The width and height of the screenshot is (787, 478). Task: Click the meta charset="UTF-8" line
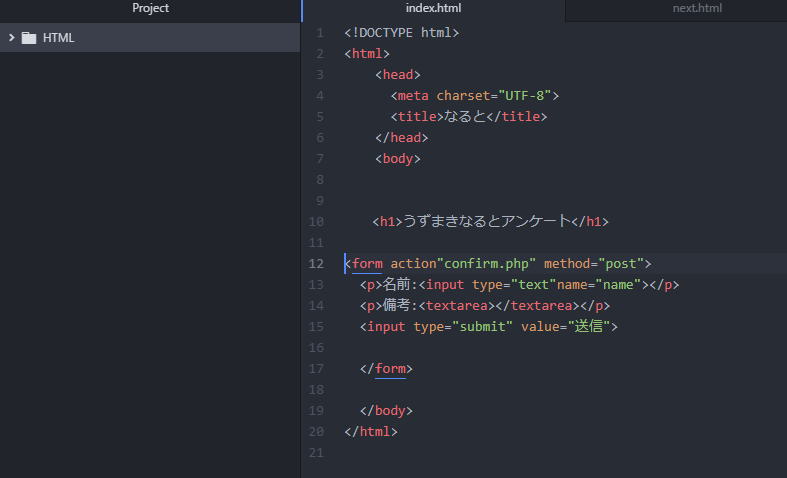coord(475,96)
